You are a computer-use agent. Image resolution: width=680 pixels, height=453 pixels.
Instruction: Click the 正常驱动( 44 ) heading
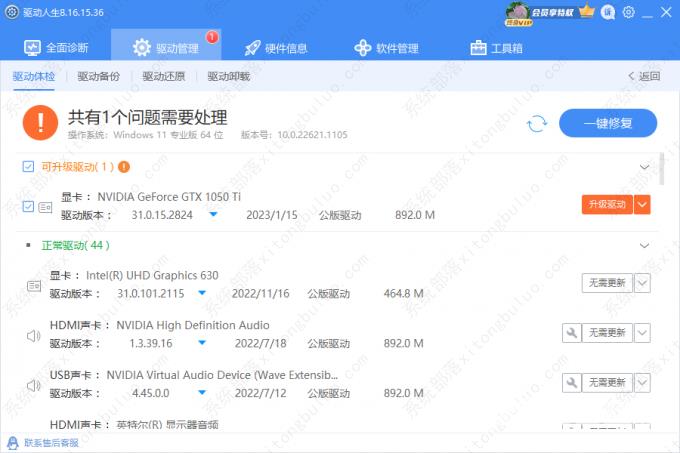(75, 245)
